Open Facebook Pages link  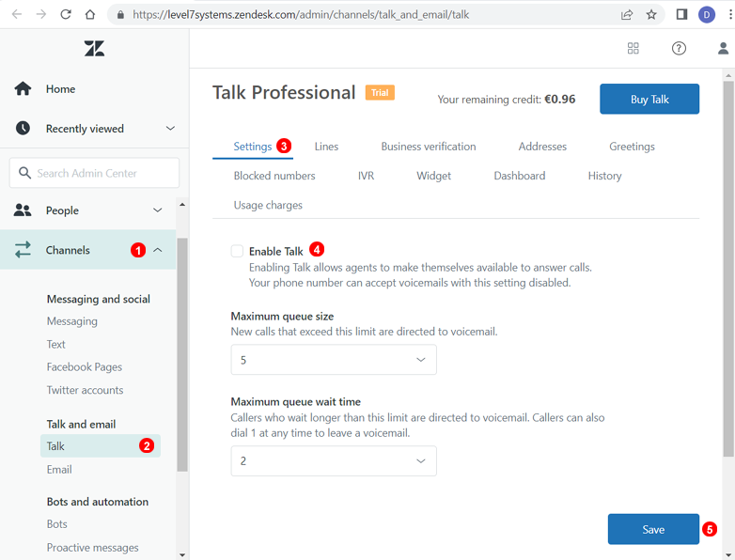click(x=85, y=367)
